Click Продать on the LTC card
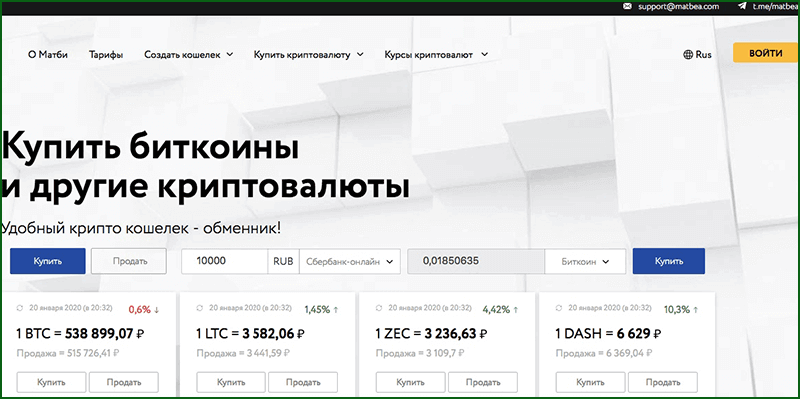800x399 pixels. click(303, 382)
